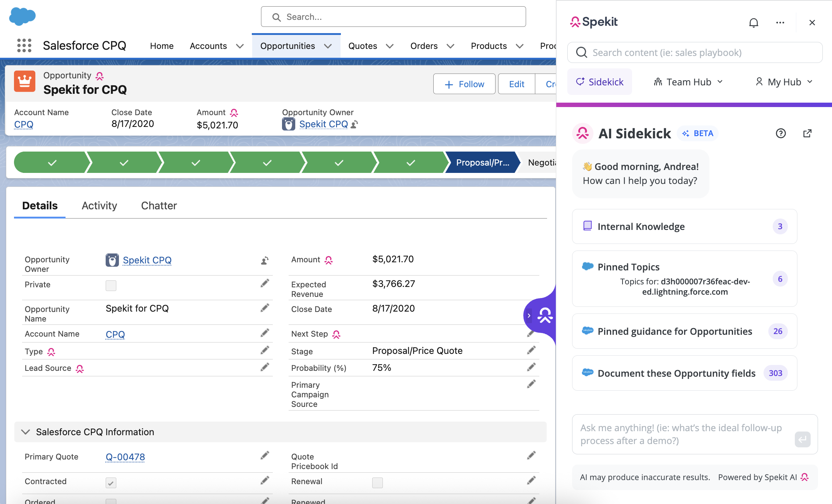Toggle the Renewal checkbox
The image size is (832, 504).
click(x=377, y=483)
